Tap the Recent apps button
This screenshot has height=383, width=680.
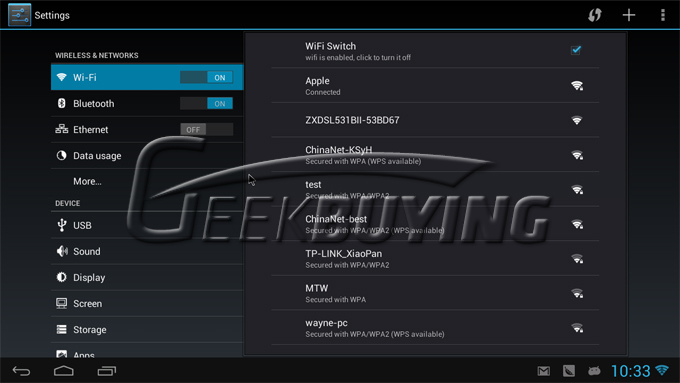(x=107, y=371)
